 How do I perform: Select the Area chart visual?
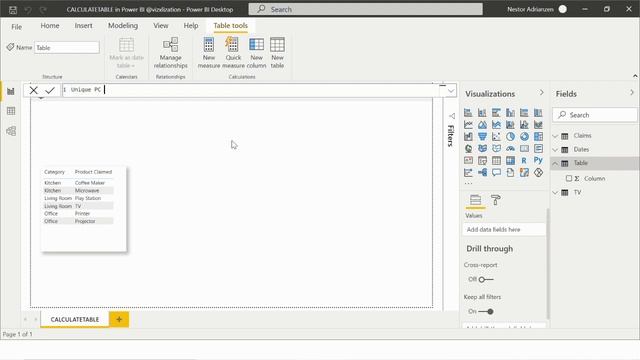pyautogui.click(x=482, y=124)
